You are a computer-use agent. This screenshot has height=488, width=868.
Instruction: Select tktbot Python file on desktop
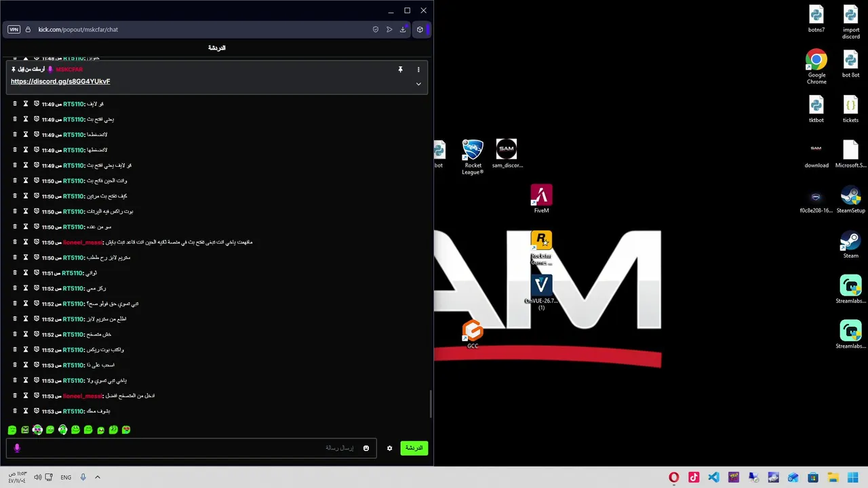click(x=816, y=109)
